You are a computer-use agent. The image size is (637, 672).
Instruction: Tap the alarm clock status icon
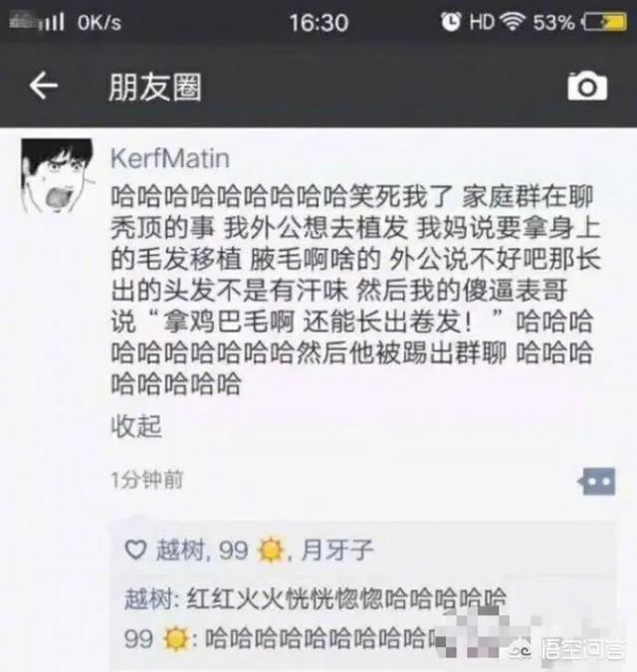(451, 21)
